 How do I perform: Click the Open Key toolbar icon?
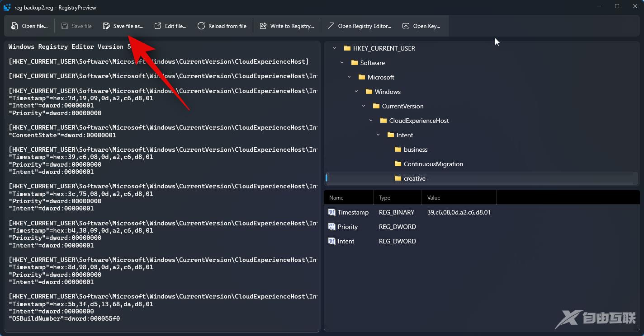pyautogui.click(x=406, y=26)
